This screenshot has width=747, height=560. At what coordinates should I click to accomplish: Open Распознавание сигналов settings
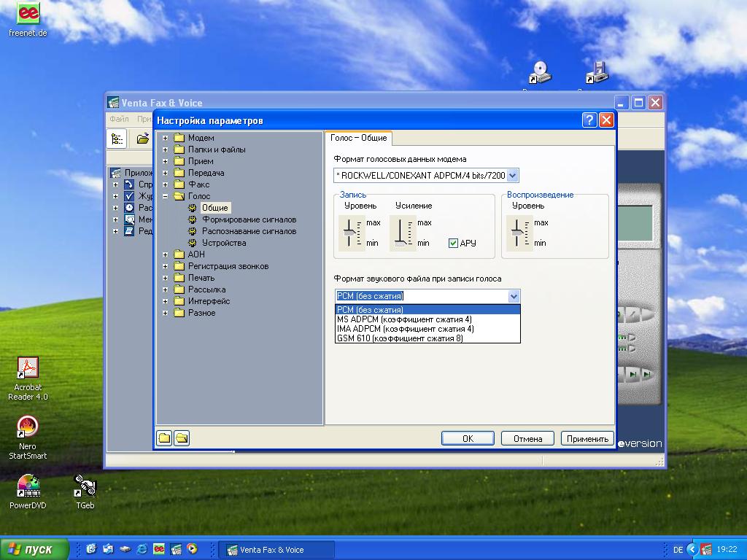point(249,231)
